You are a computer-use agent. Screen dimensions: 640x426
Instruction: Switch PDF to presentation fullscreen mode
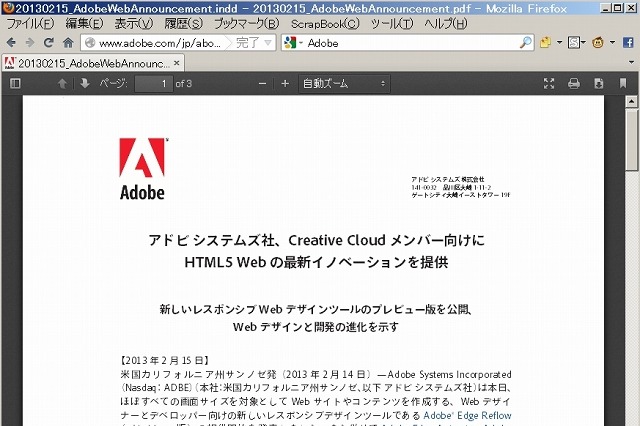(549, 84)
